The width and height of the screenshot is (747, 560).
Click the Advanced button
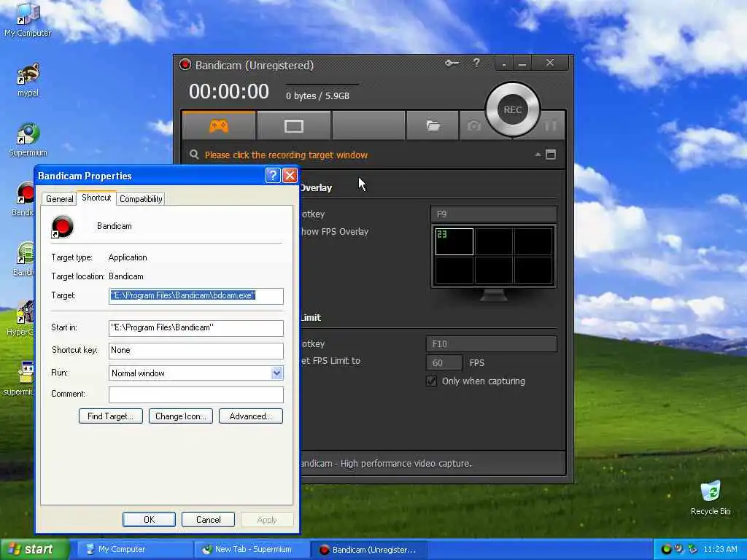coord(251,416)
